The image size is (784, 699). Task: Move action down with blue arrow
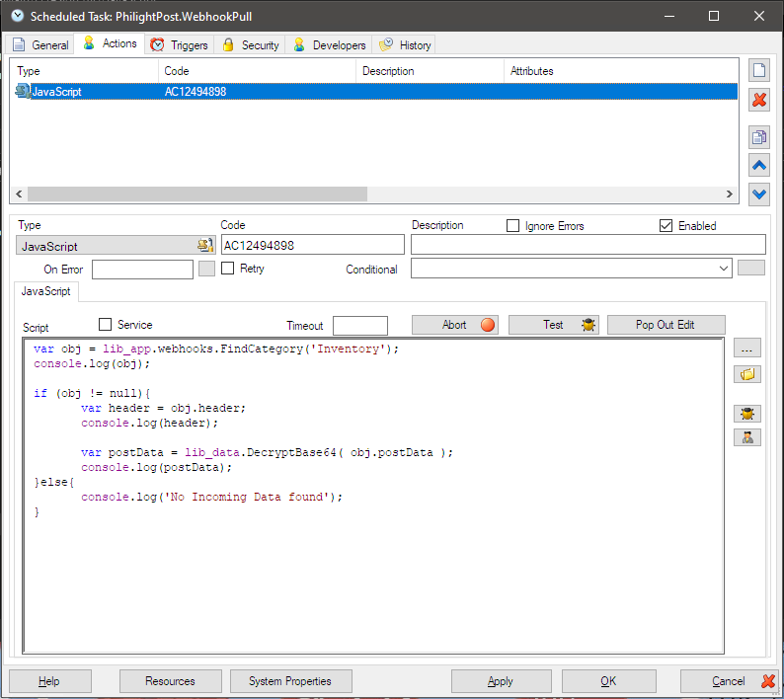point(759,194)
